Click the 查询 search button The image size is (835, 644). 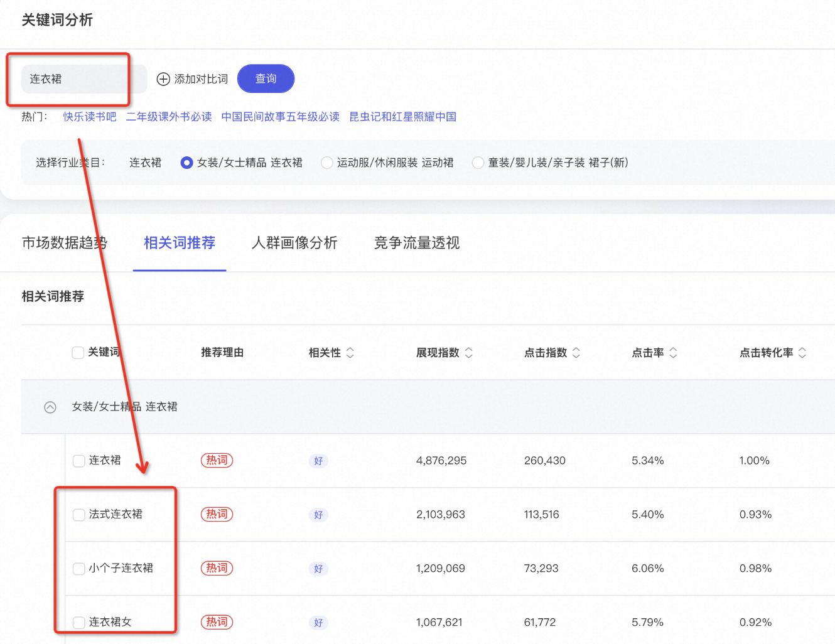[266, 78]
